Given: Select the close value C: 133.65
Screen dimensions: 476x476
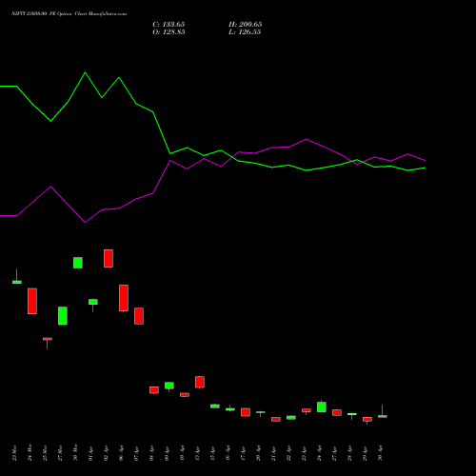Looking at the screenshot, I should [x=169, y=25].
